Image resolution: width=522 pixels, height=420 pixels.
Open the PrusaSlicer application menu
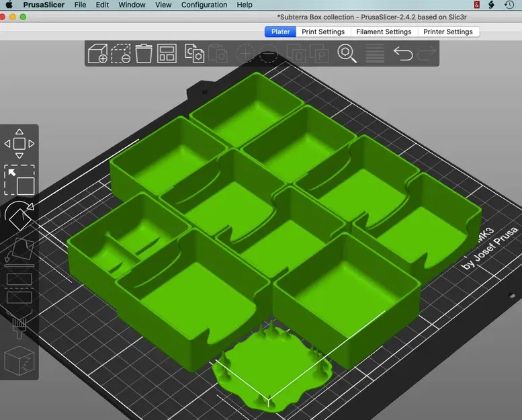(44, 5)
